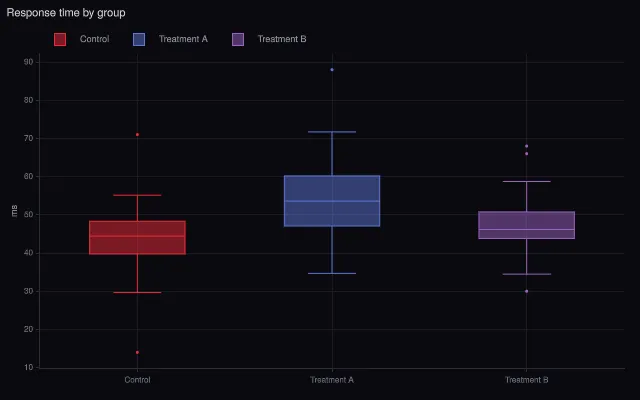Image resolution: width=640 pixels, height=400 pixels.
Task: Click the purple Treatment B box
Action: 527,225
